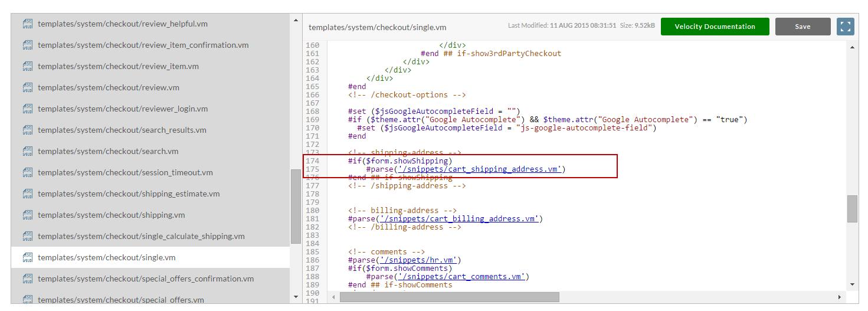This screenshot has height=311, width=868.
Task: Click file icon beside review_item_confirmation.vm
Action: coord(27,45)
